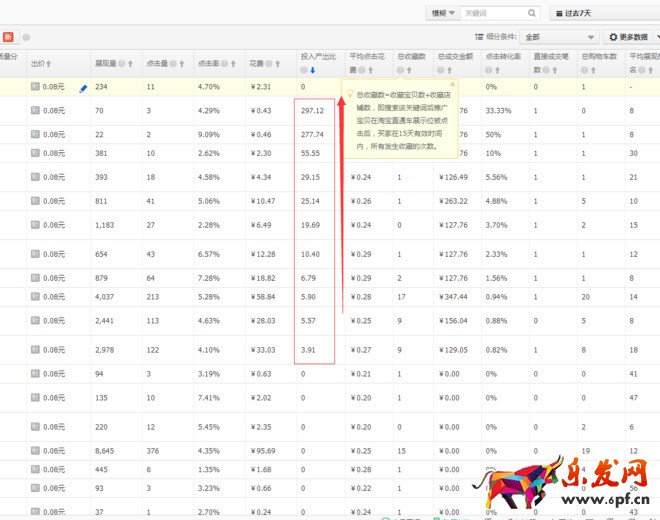Click the help icon next to 点击率

[x=226, y=63]
